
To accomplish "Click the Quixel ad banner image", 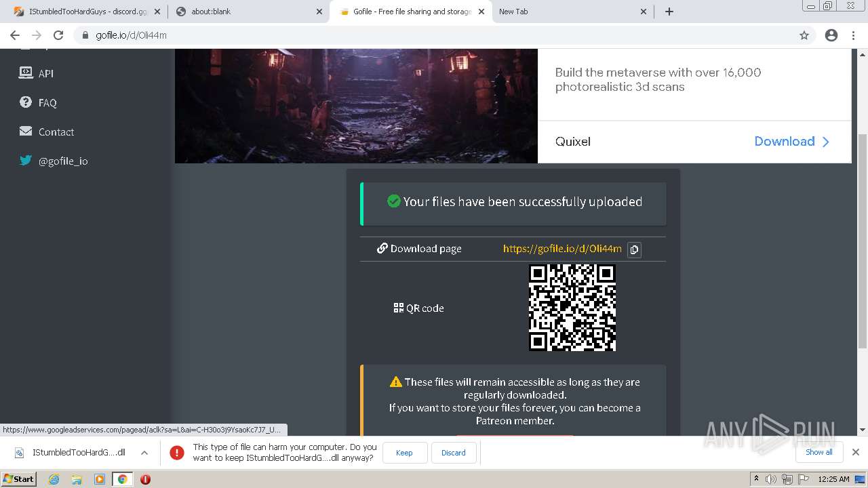I will pos(356,106).
